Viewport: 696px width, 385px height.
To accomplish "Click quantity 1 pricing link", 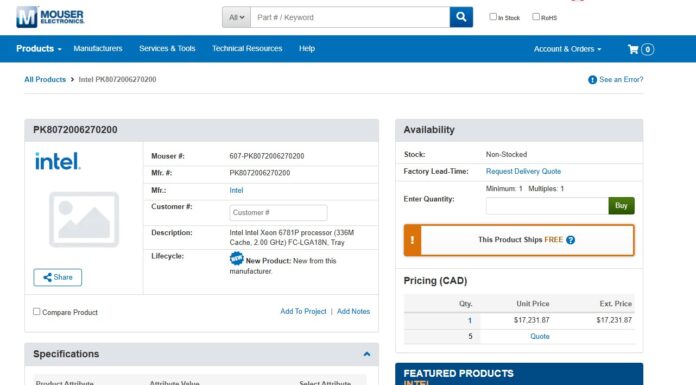I will tap(470, 320).
